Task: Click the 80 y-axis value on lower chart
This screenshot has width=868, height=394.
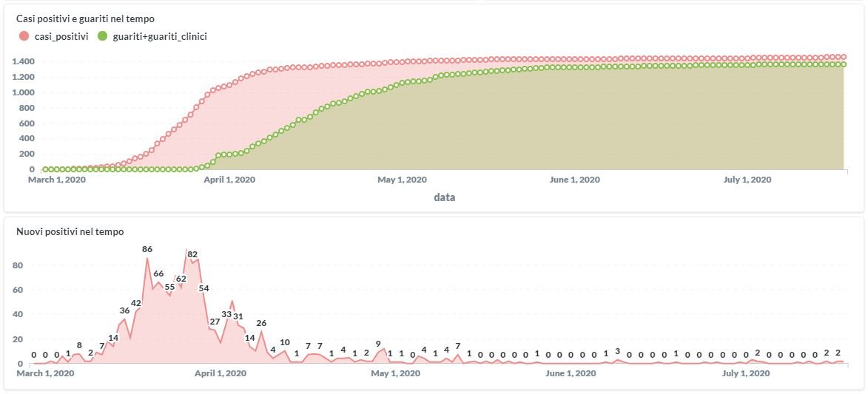Action: [x=18, y=265]
